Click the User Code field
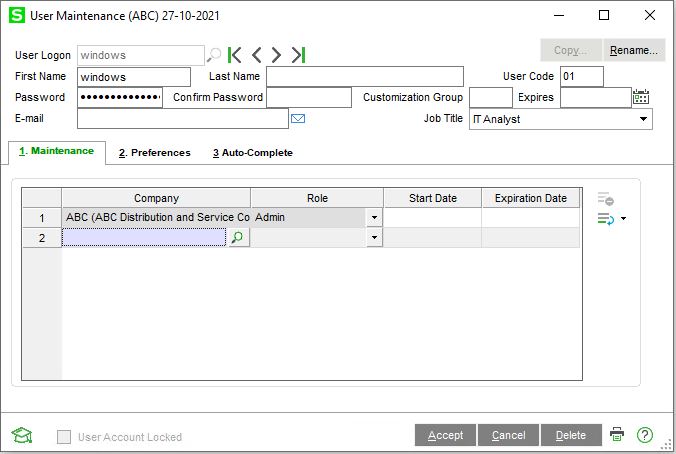Image resolution: width=676 pixels, height=454 pixels. coord(582,77)
